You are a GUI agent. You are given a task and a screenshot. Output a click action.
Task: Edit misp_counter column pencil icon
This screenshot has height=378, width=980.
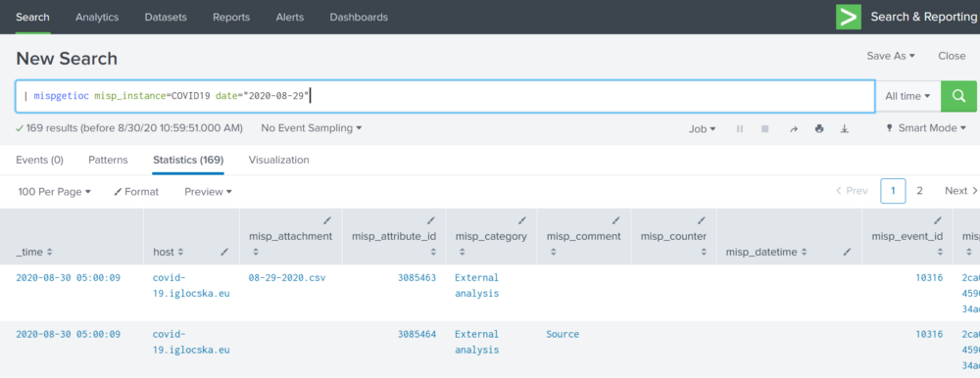pyautogui.click(x=702, y=220)
